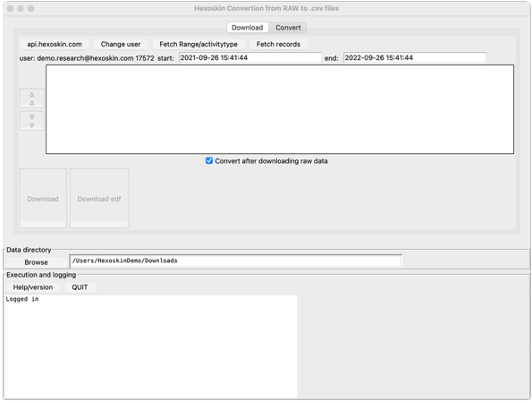Open the Help/version info
This screenshot has width=532, height=401.
33,287
